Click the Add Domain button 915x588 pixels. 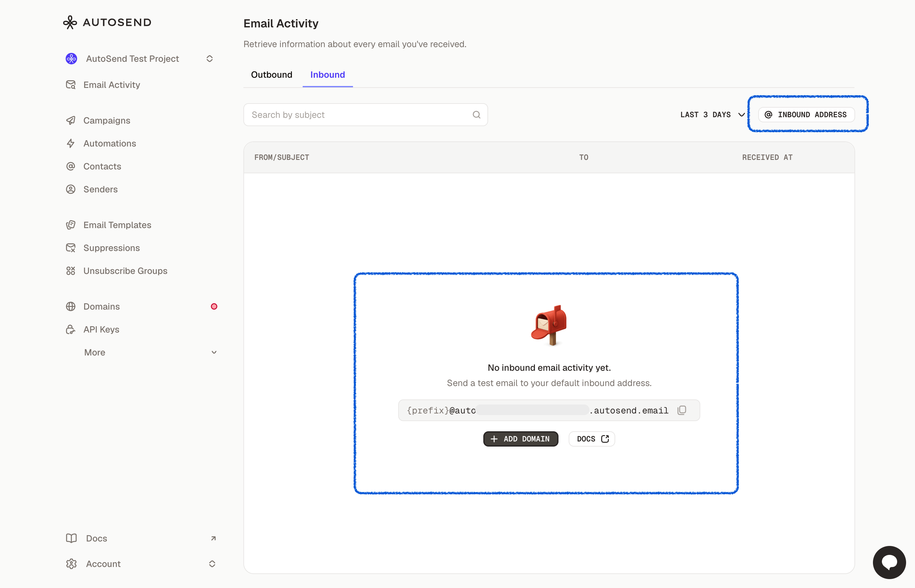[x=521, y=439]
